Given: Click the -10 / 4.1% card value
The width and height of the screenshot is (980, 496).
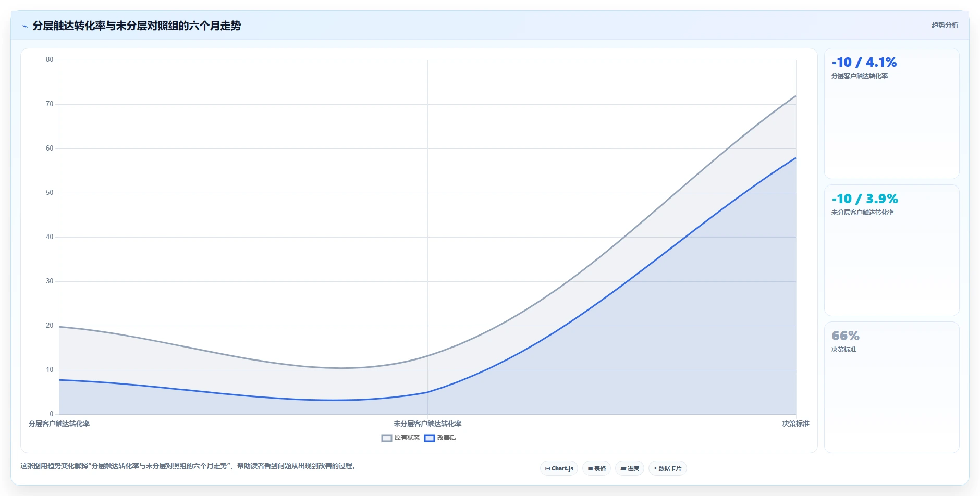Looking at the screenshot, I should [864, 62].
